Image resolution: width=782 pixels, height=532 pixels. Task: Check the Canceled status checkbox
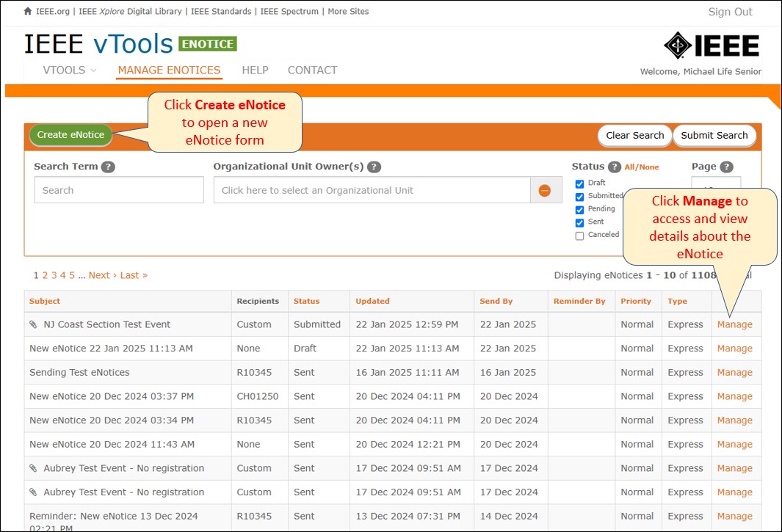[x=579, y=236]
